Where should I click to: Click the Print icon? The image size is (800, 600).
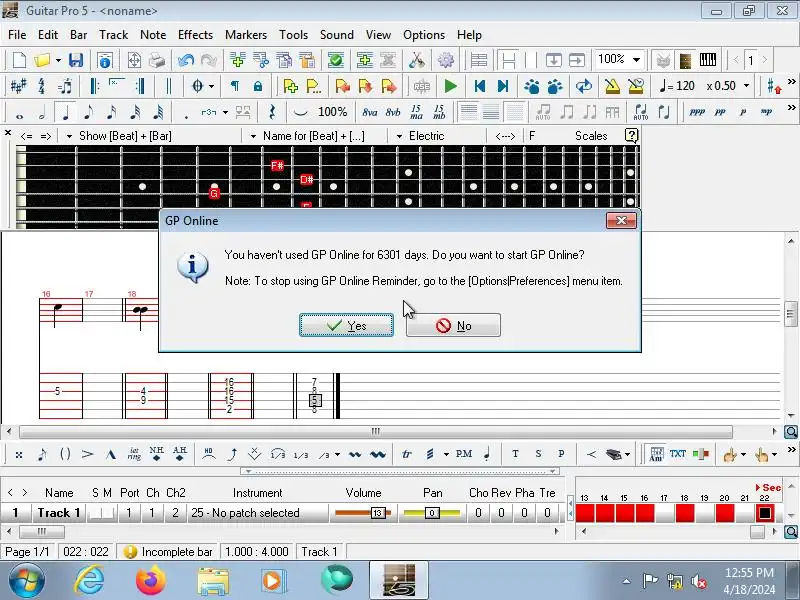click(157, 60)
